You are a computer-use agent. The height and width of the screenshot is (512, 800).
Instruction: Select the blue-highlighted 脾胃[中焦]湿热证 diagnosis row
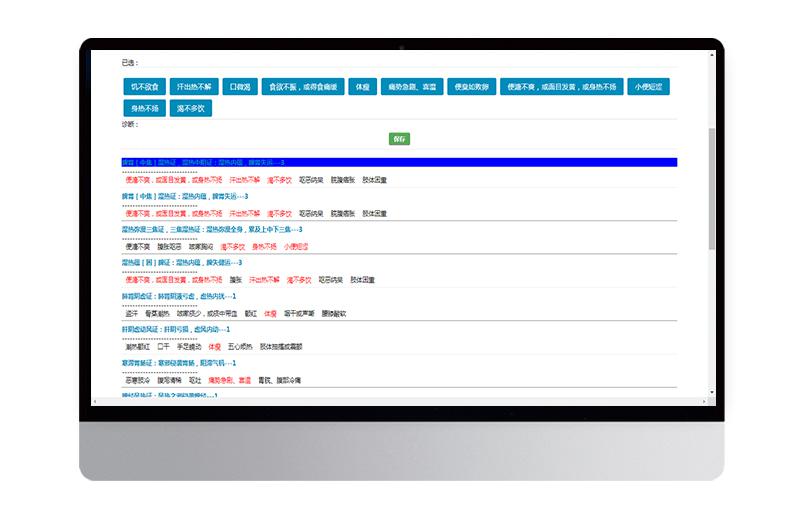pyautogui.click(x=399, y=162)
